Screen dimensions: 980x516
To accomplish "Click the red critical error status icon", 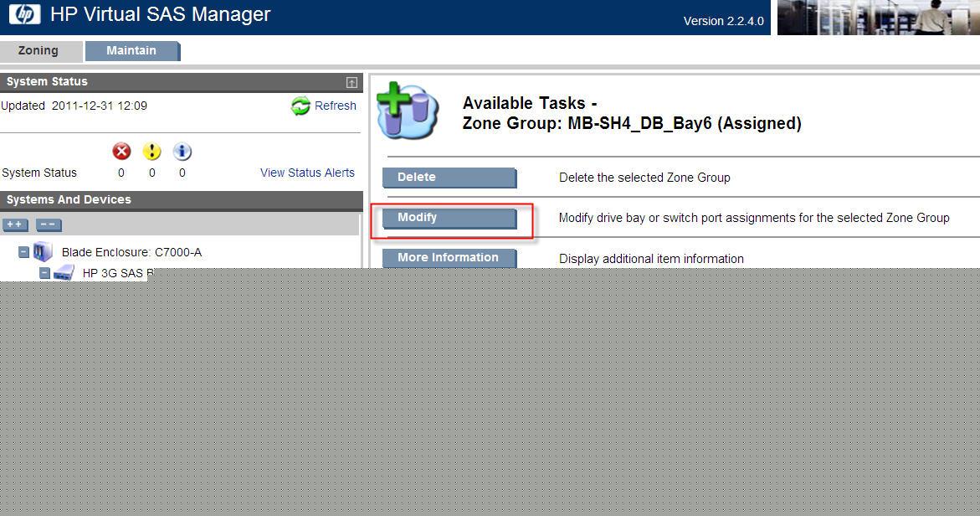I will tap(121, 152).
